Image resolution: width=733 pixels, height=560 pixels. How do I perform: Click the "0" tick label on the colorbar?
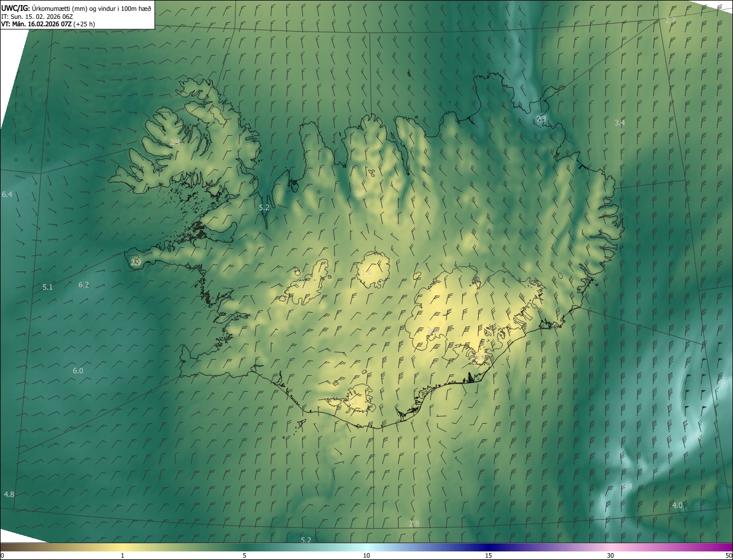pyautogui.click(x=2, y=555)
